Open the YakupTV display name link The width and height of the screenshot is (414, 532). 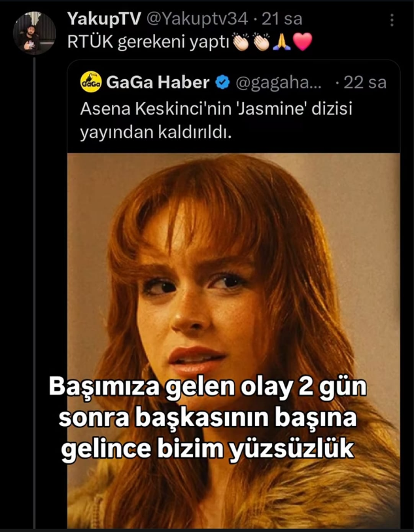104,20
